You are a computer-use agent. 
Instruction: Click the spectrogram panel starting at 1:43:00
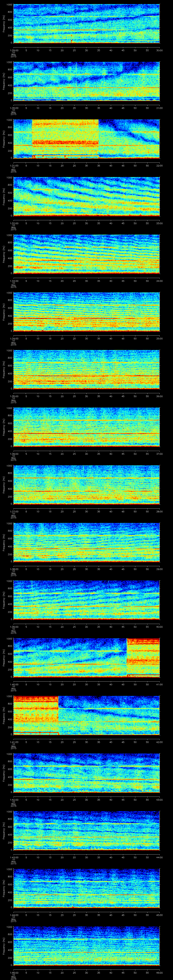[86, 831]
